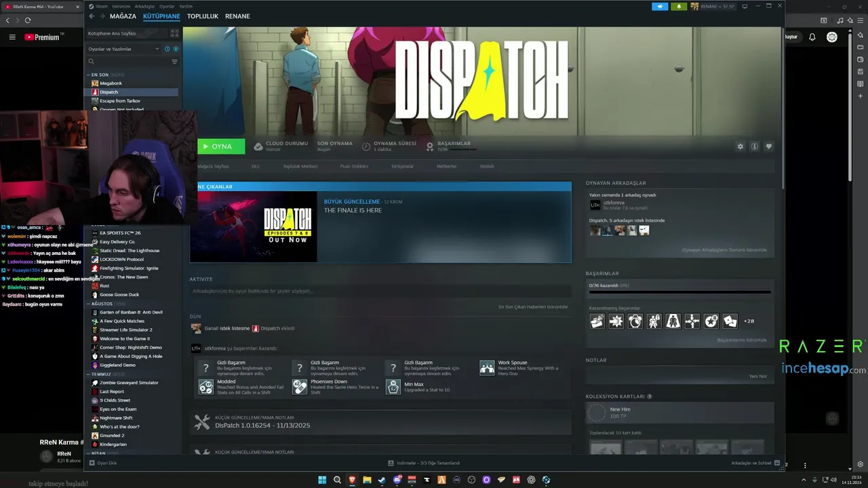
Task: Start Dispatch with the green OYNA button
Action: [x=221, y=146]
